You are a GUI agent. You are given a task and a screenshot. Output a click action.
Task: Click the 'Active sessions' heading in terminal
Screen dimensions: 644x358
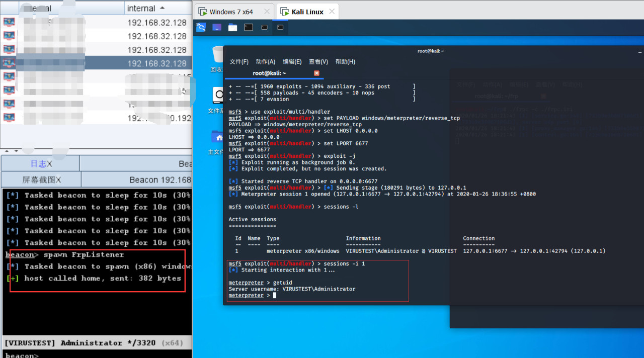point(252,219)
